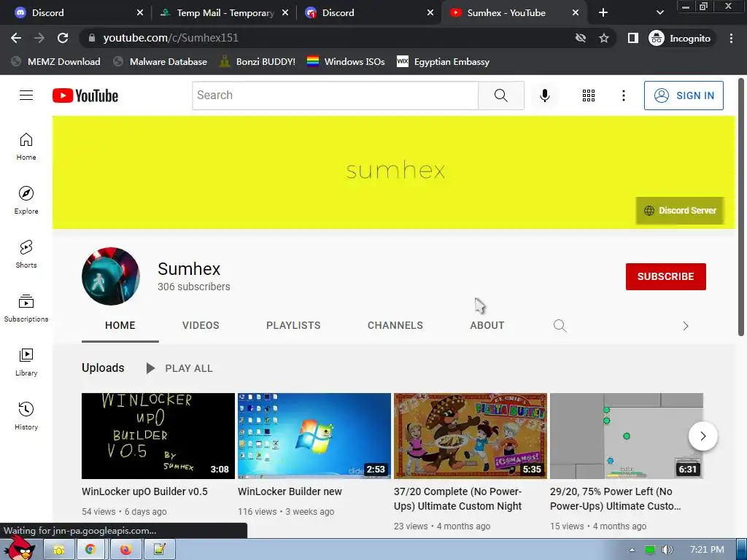Start voice search with microphone icon
Viewport: 747px width, 560px height.
544,96
